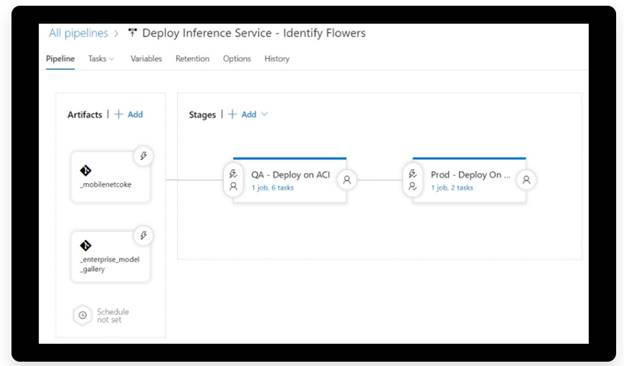Open pre-deployment conditions for the Prod stage
The image size is (624, 366).
(413, 180)
